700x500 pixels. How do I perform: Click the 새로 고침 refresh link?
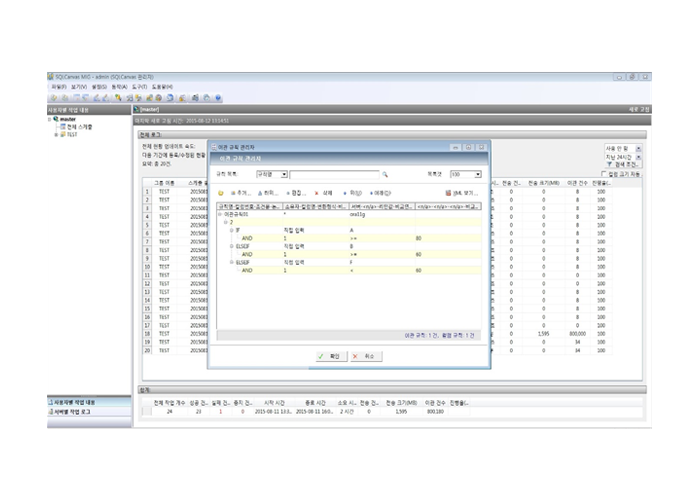(639, 109)
